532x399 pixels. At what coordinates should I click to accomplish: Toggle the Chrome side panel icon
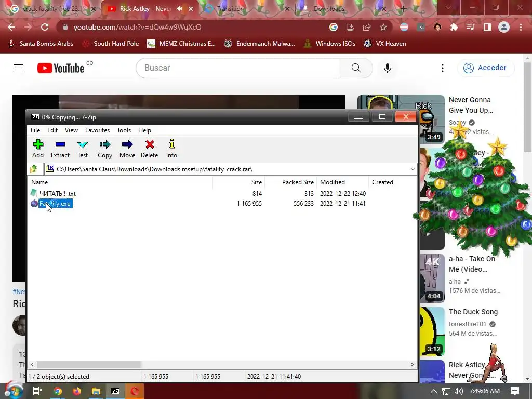(x=487, y=27)
